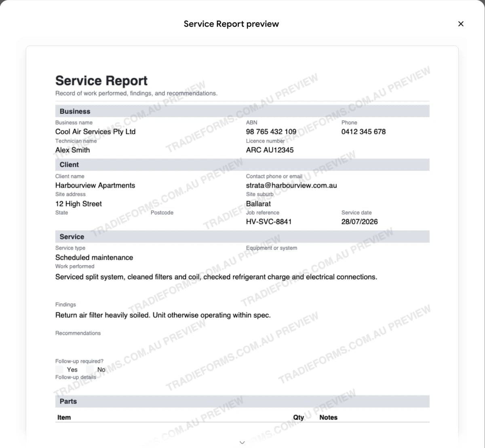The image size is (485, 448).
Task: Click the work performed description text
Action: tap(216, 277)
